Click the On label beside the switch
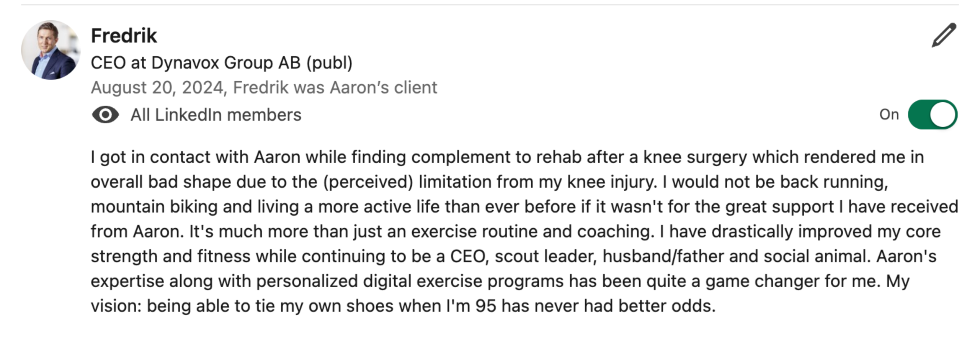 click(x=889, y=115)
